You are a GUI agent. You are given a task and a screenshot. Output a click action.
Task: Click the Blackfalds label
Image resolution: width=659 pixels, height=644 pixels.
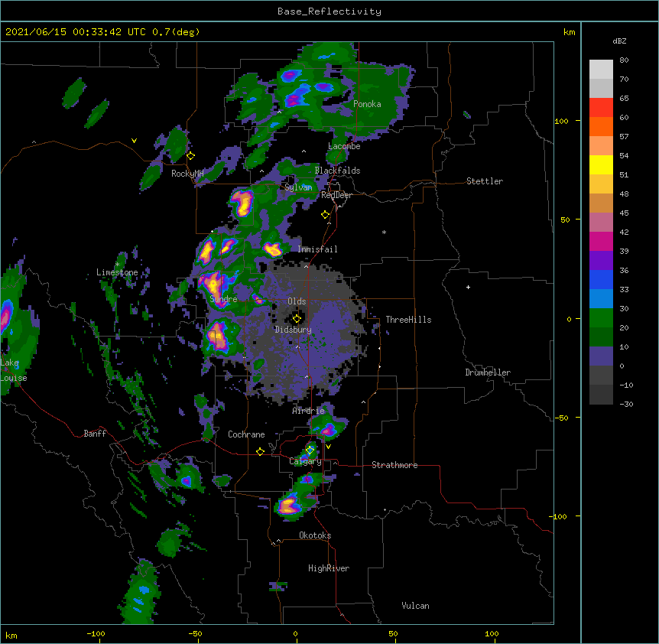pos(337,171)
